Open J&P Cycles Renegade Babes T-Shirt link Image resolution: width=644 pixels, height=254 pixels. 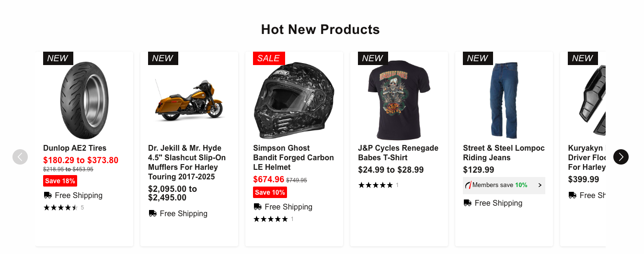coord(398,153)
